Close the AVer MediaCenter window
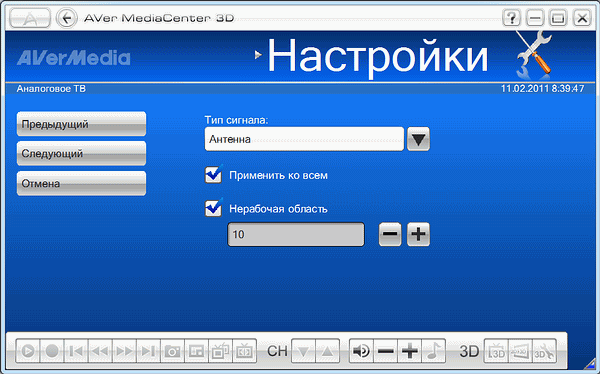This screenshot has width=600, height=374. coord(582,18)
